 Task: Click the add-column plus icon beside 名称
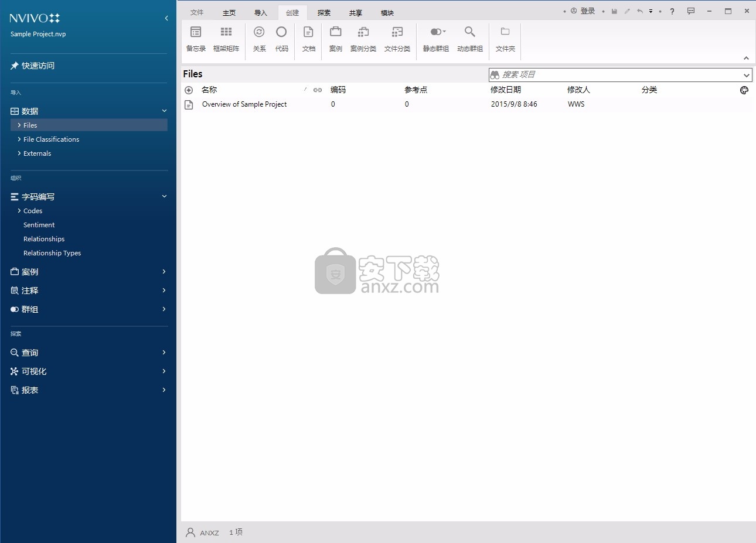(x=189, y=90)
